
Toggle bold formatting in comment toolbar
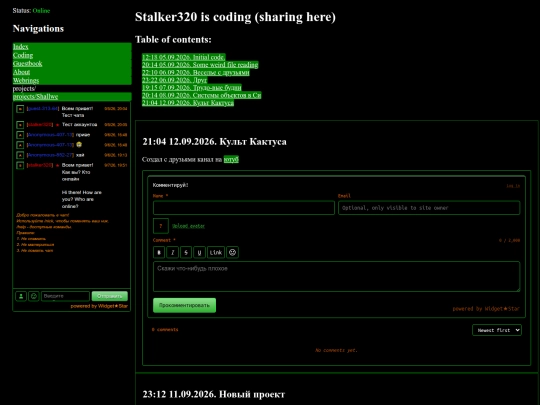(x=159, y=252)
